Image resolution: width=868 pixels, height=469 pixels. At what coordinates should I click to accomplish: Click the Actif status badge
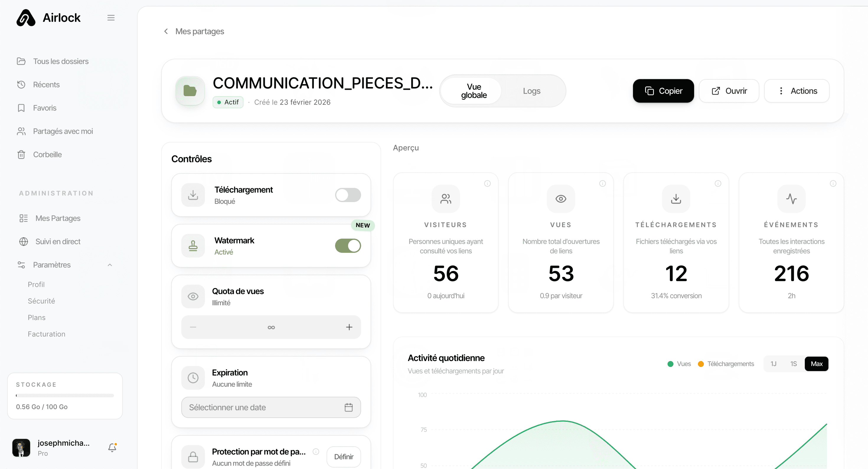pyautogui.click(x=228, y=102)
